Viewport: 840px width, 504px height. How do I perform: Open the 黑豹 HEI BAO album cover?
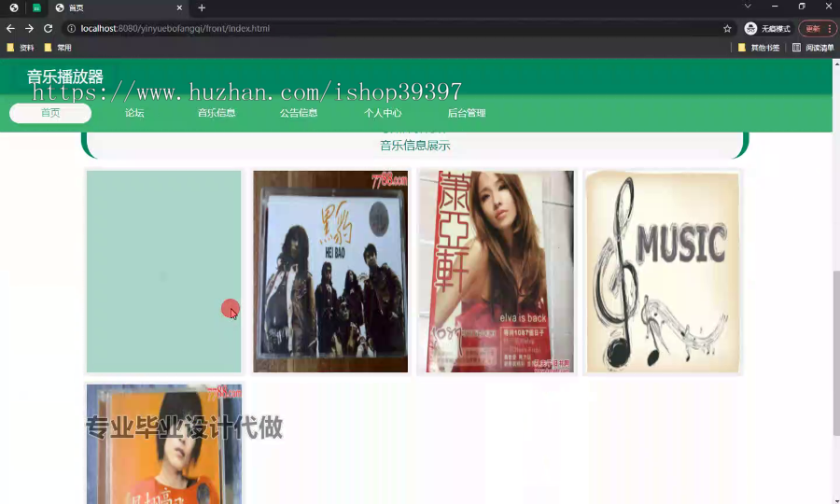[330, 272]
